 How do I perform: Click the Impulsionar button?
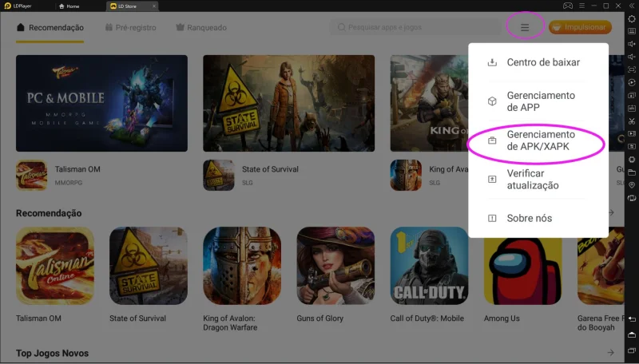pyautogui.click(x=580, y=27)
